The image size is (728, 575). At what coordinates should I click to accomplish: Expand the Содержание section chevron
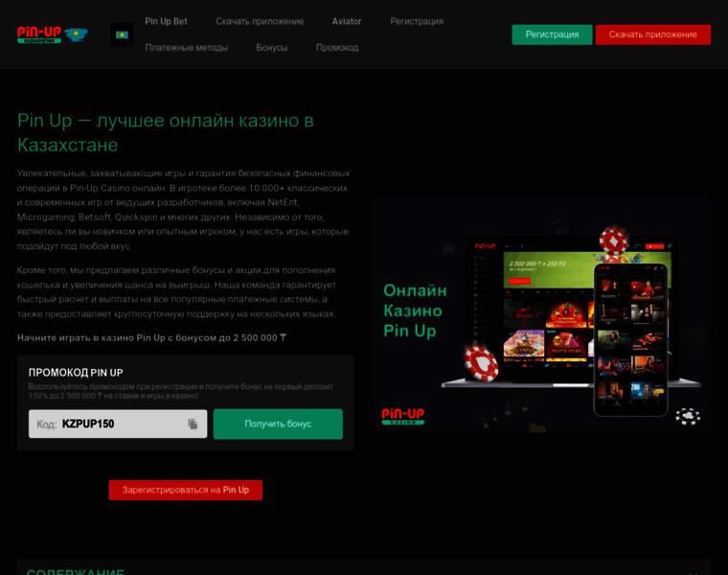[x=694, y=572]
